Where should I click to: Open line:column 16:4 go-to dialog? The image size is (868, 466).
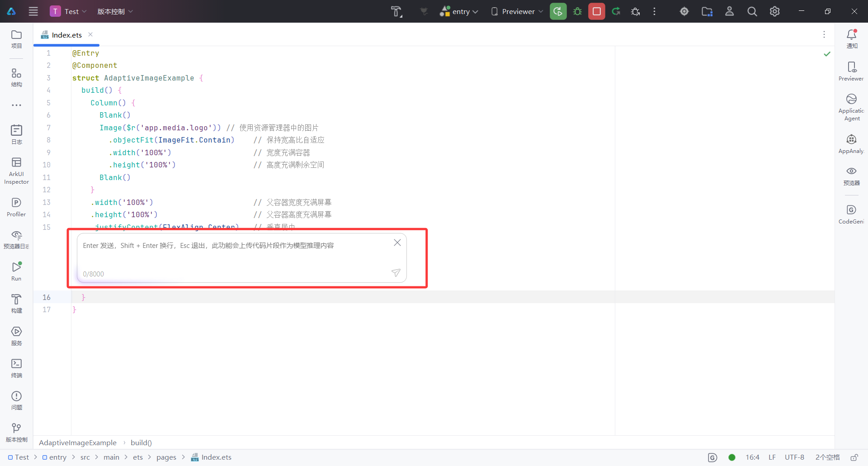[x=752, y=457]
